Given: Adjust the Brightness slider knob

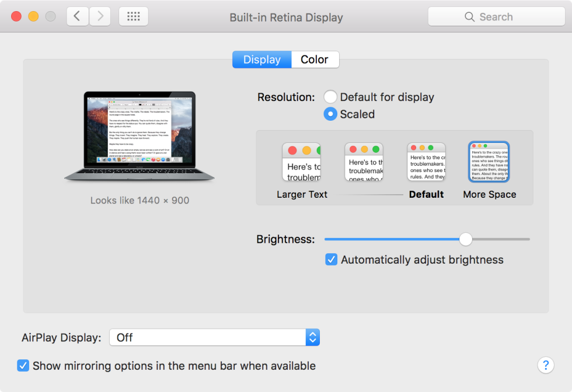Looking at the screenshot, I should pos(465,239).
